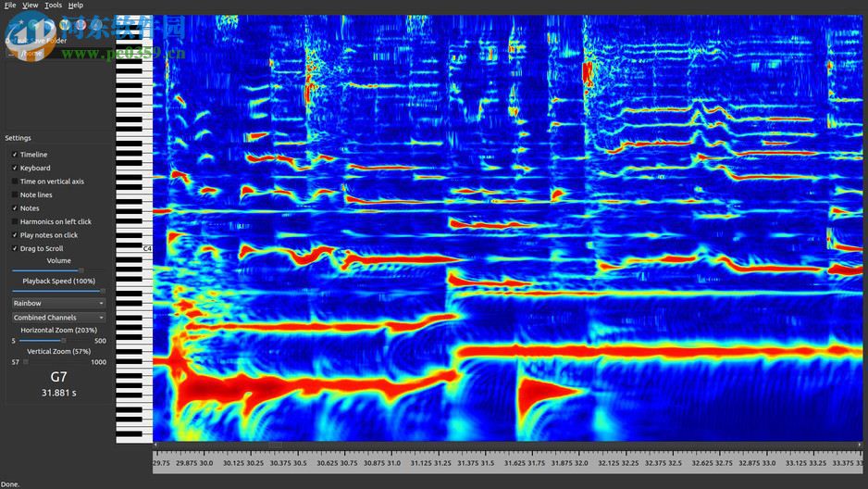Click the horizontal scrollbar thumb

(x=275, y=445)
